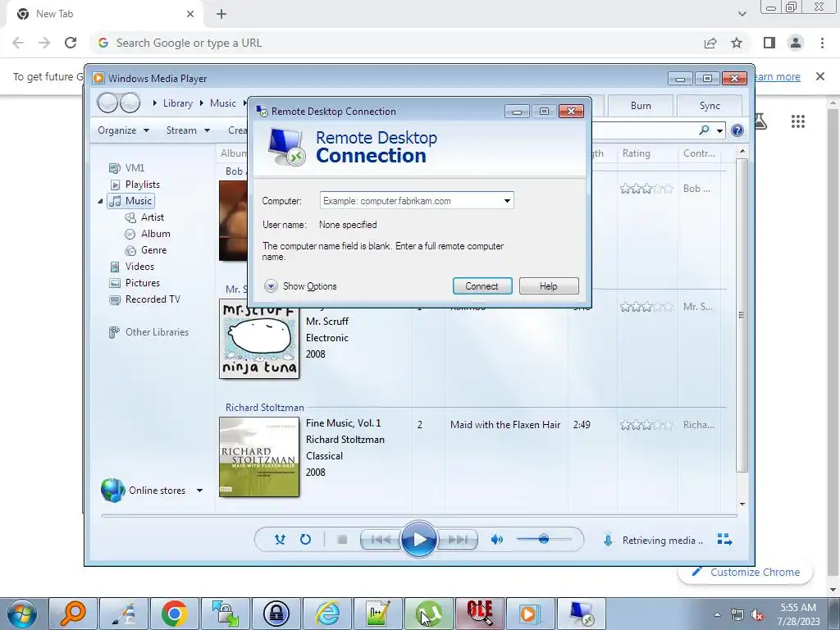Click Help in Remote Desktop Connection
This screenshot has height=630, width=840.
point(549,286)
